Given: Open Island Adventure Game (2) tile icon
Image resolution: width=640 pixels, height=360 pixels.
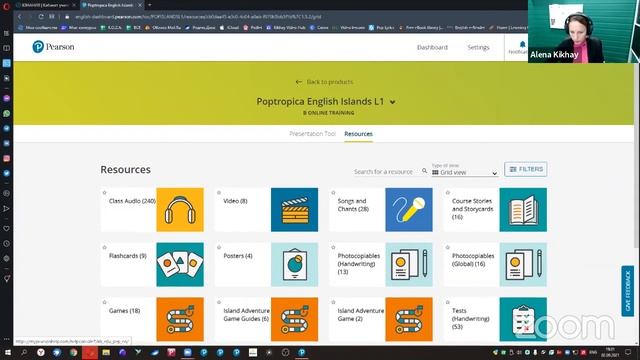Looking at the screenshot, I should click(x=409, y=319).
